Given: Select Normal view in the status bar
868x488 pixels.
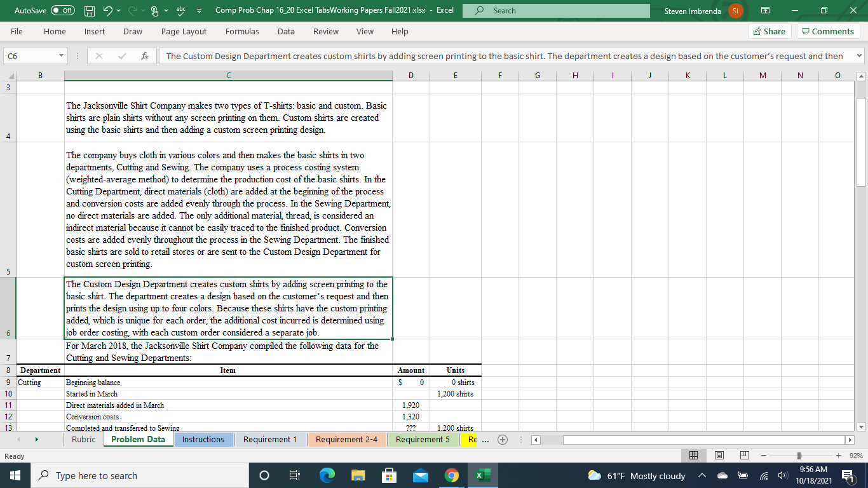Looking at the screenshot, I should (x=694, y=455).
